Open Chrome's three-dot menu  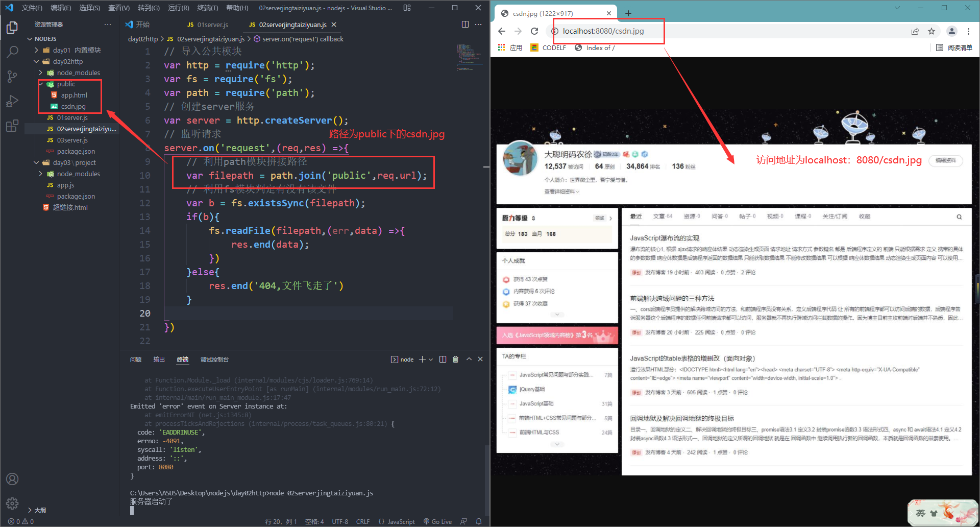click(968, 31)
